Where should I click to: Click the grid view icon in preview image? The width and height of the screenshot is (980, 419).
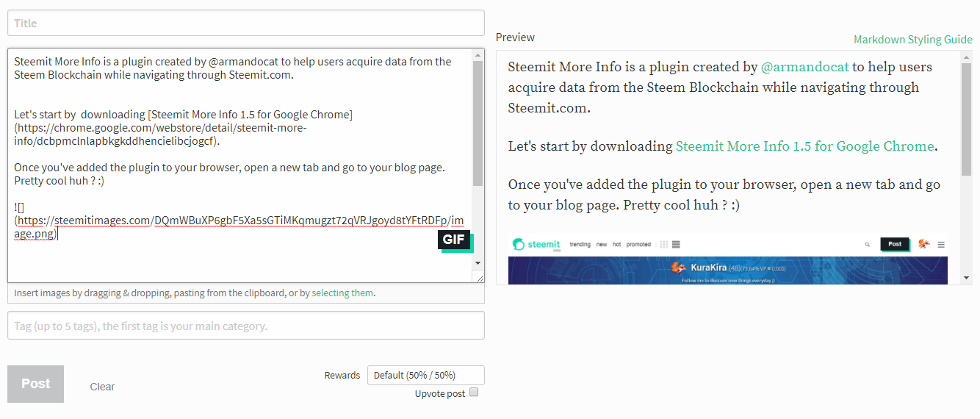[x=663, y=245]
